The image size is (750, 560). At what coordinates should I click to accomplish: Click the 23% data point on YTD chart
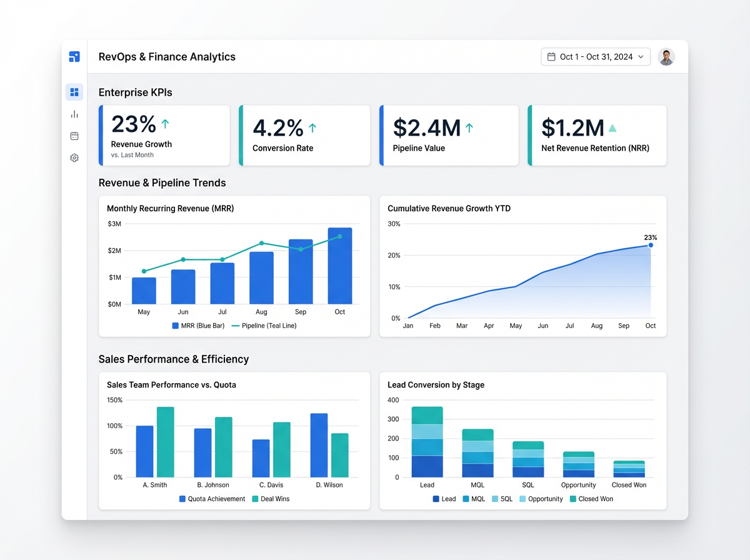tap(651, 245)
